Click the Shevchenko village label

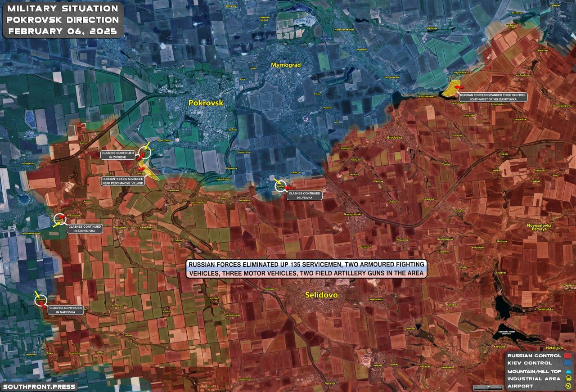tap(174, 190)
